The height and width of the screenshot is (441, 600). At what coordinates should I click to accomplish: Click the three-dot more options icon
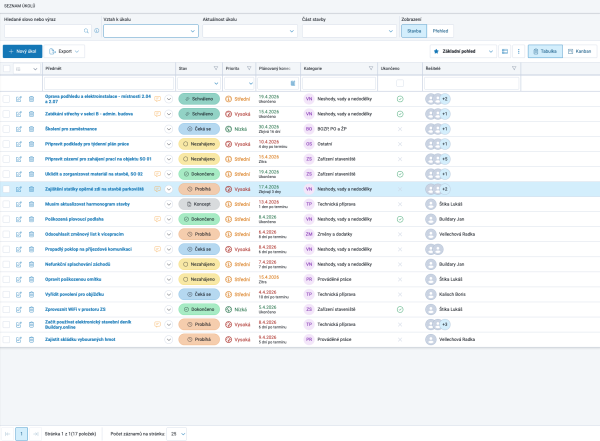518,51
